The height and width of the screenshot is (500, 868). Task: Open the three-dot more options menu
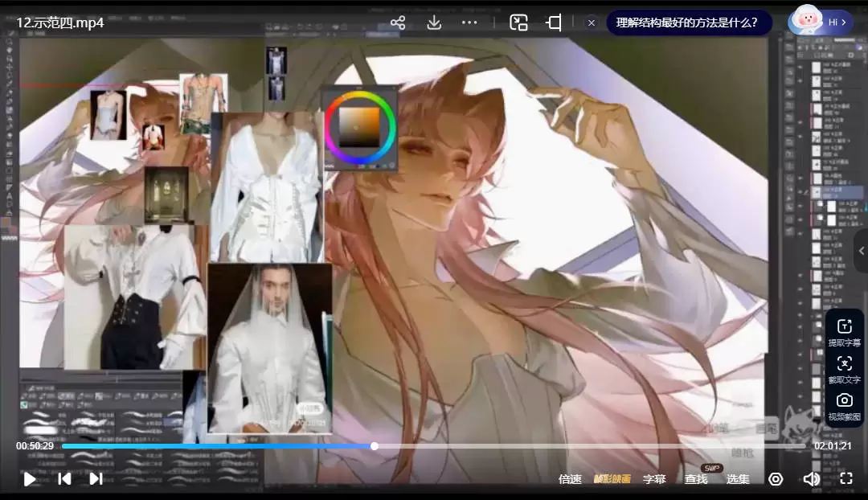(470, 23)
